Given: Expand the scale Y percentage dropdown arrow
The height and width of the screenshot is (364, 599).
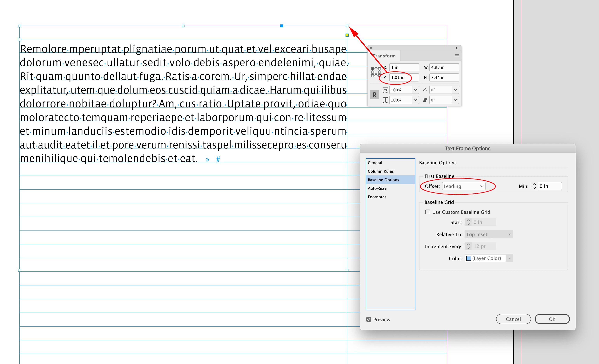Looking at the screenshot, I should [415, 100].
